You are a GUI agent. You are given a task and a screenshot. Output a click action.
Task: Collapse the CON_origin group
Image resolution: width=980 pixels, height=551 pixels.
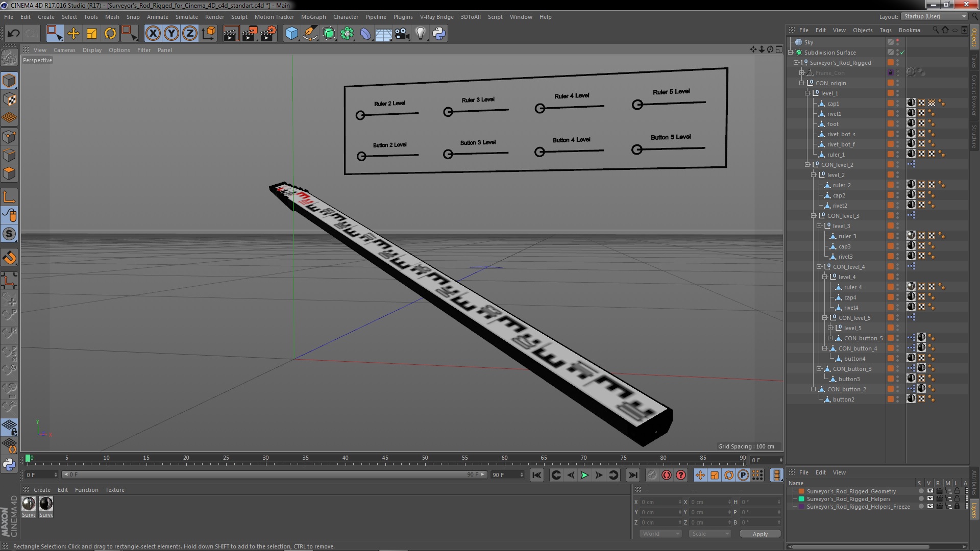pyautogui.click(x=802, y=83)
